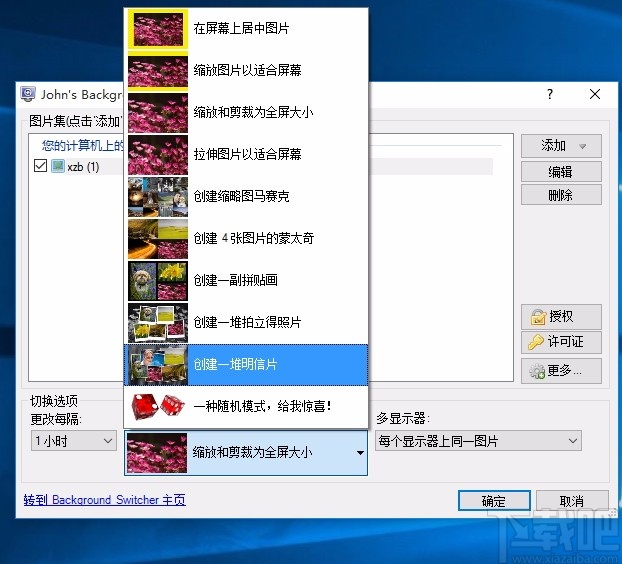622x564 pixels.
Task: Click the 删除 button
Action: pos(561,195)
